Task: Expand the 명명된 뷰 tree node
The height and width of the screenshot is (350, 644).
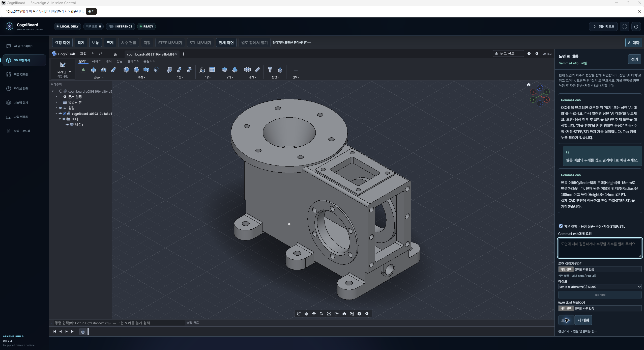Action: point(56,102)
